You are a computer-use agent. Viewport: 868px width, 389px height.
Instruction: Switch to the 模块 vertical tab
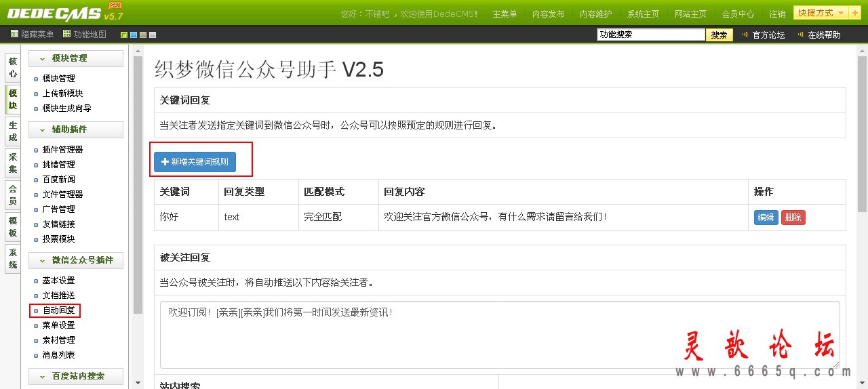[13, 99]
